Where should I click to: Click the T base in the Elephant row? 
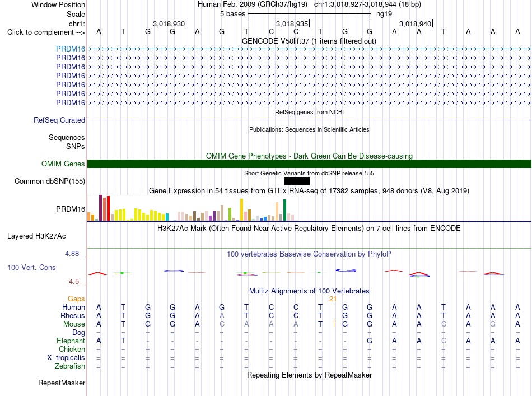click(123, 341)
